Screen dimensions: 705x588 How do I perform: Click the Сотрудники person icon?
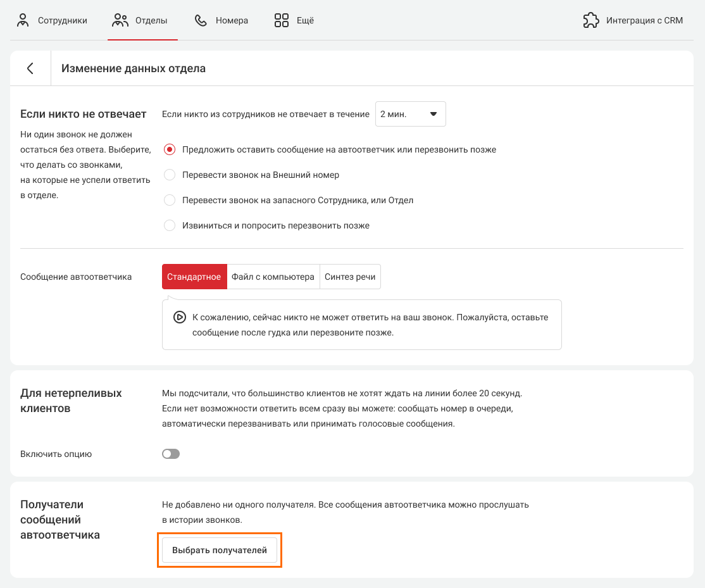(23, 20)
